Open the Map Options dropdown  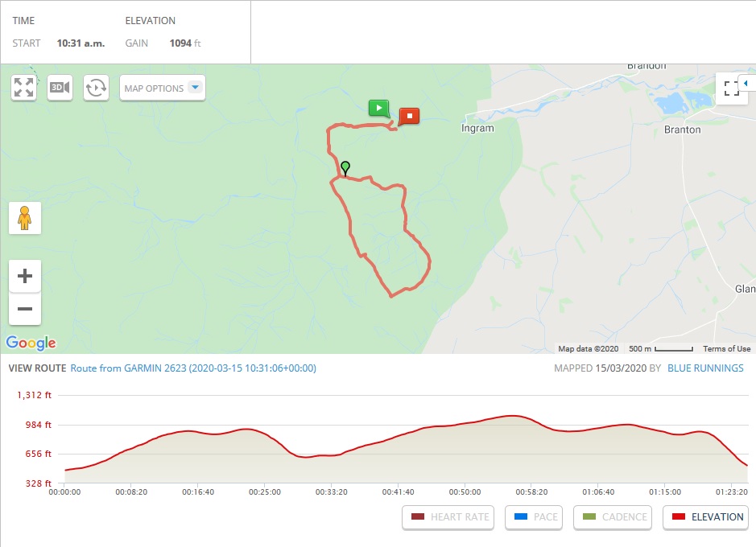point(163,88)
